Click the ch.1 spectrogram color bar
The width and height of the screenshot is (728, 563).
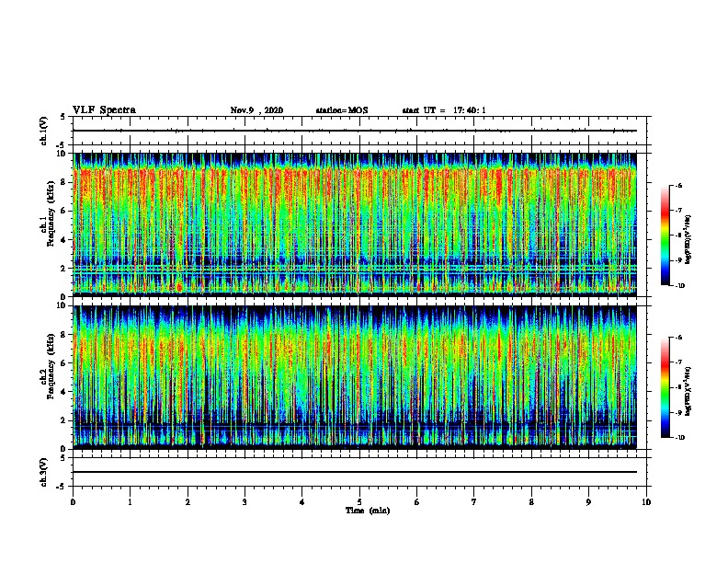pos(665,236)
